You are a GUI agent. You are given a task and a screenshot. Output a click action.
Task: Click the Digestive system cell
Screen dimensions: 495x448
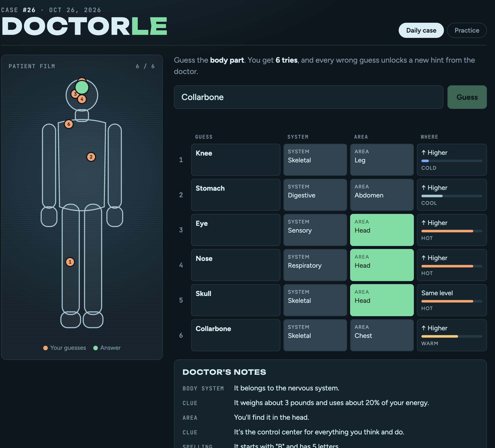(315, 195)
